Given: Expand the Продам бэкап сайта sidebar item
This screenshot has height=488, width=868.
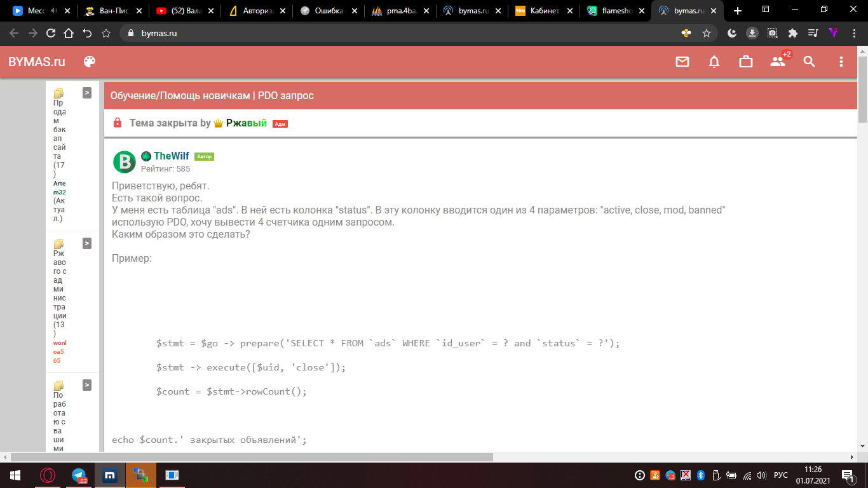Looking at the screenshot, I should tap(87, 93).
